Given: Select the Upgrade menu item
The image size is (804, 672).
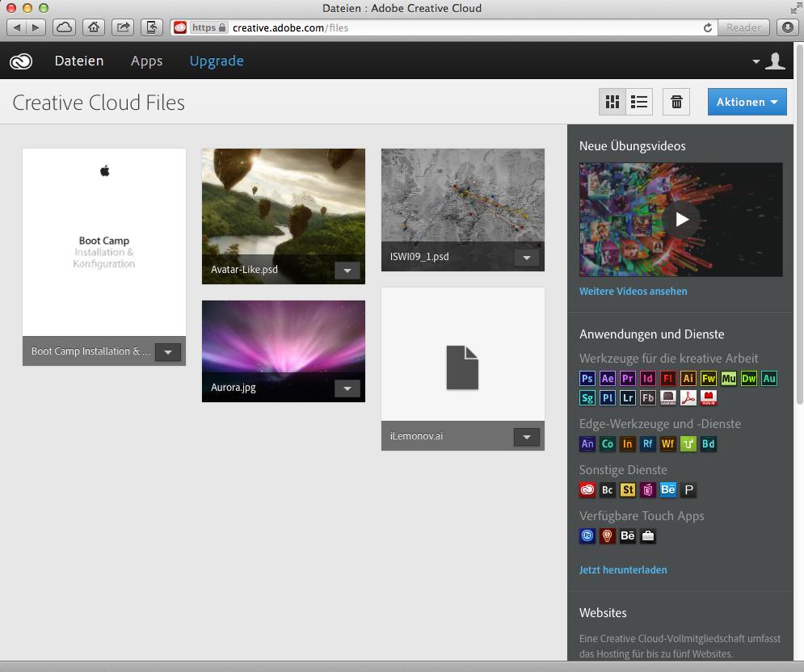Looking at the screenshot, I should click(x=217, y=61).
